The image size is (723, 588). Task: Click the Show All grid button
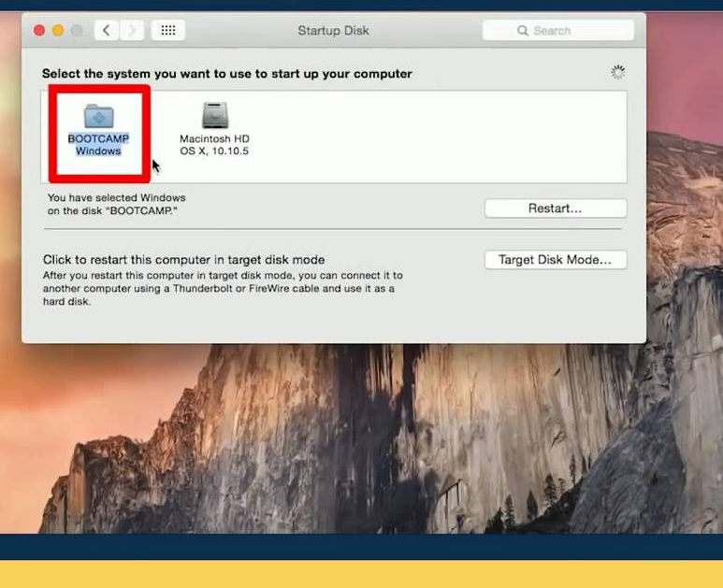pos(168,31)
